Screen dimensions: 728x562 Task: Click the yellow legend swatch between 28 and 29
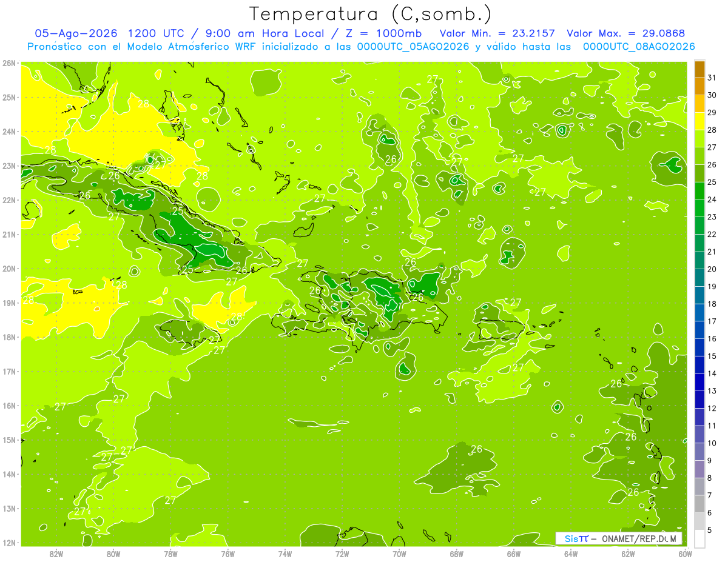tap(699, 121)
